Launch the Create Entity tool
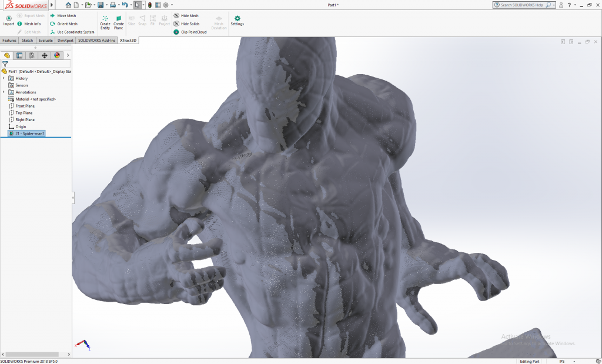Viewport: 602px width, 364px height. [105, 23]
